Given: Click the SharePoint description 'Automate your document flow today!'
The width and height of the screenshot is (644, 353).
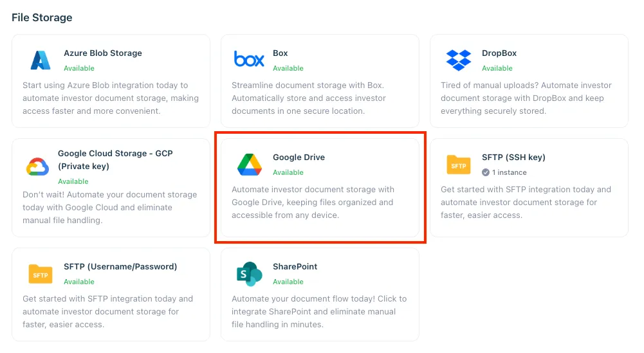Looking at the screenshot, I should pos(319,312).
